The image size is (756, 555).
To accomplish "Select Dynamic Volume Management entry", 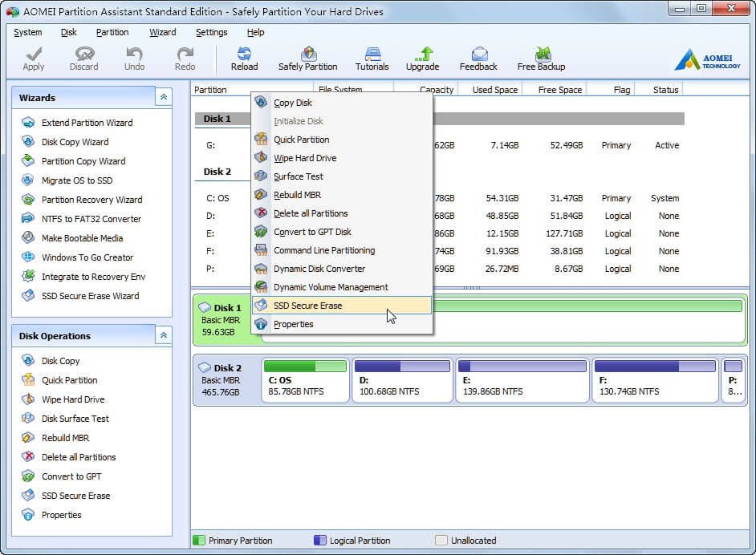I will 342,287.
